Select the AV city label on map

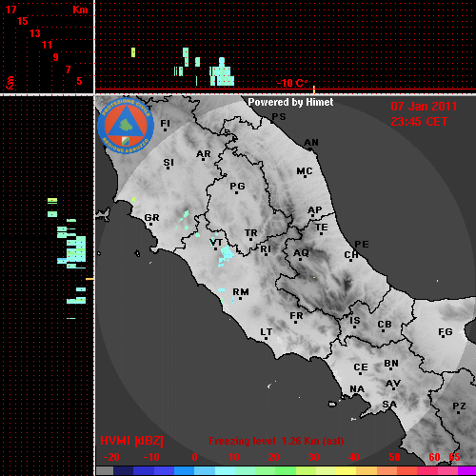click(393, 384)
